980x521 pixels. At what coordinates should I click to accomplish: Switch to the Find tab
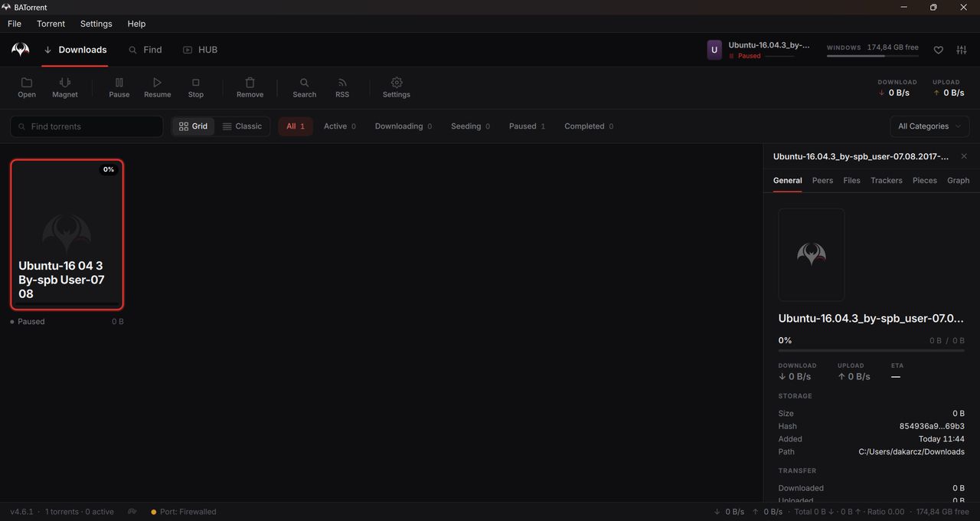click(145, 50)
